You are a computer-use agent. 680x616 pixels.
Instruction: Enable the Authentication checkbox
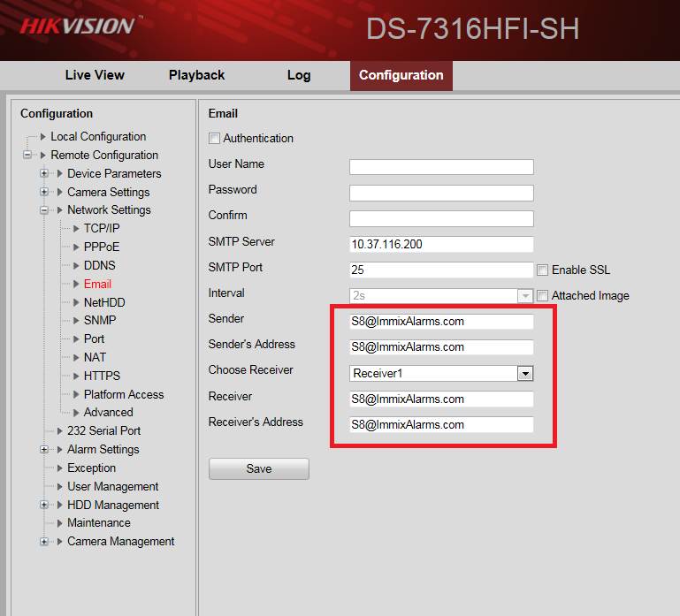coord(214,138)
